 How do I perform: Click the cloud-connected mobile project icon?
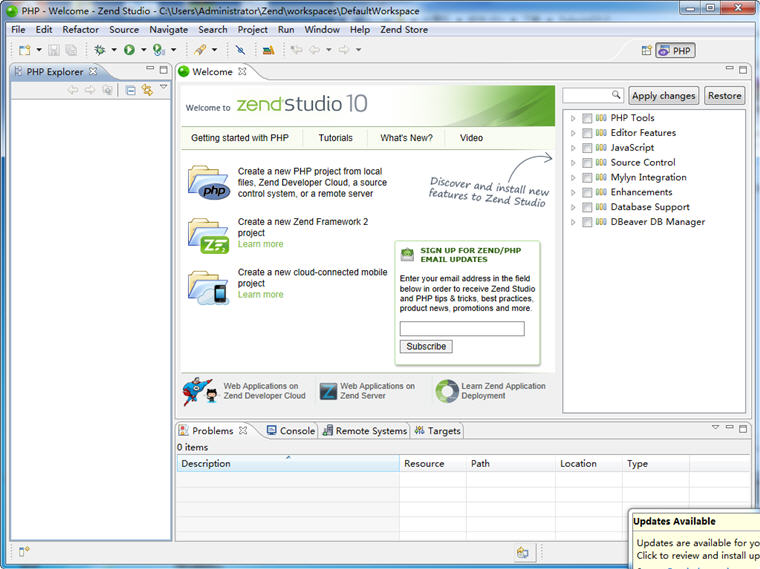click(x=208, y=287)
